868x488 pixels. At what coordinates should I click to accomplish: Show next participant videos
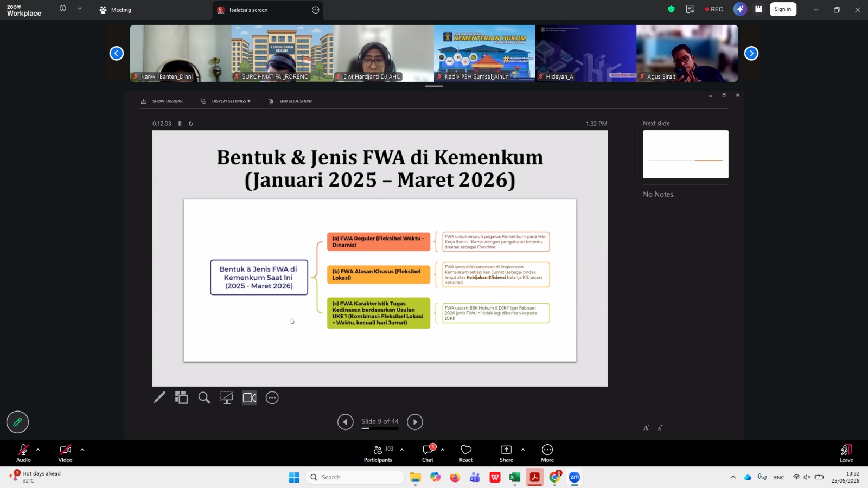point(751,53)
